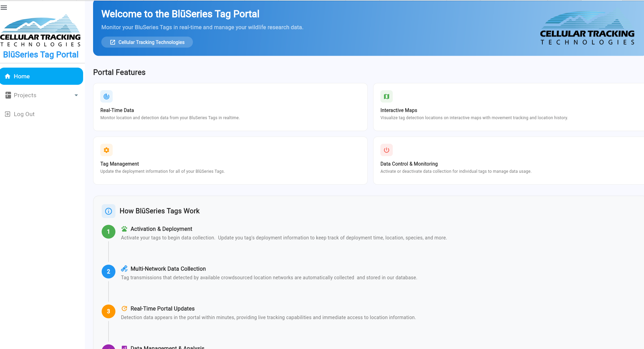This screenshot has height=349, width=644.
Task: Expand the Projects dropdown arrow
Action: [76, 95]
